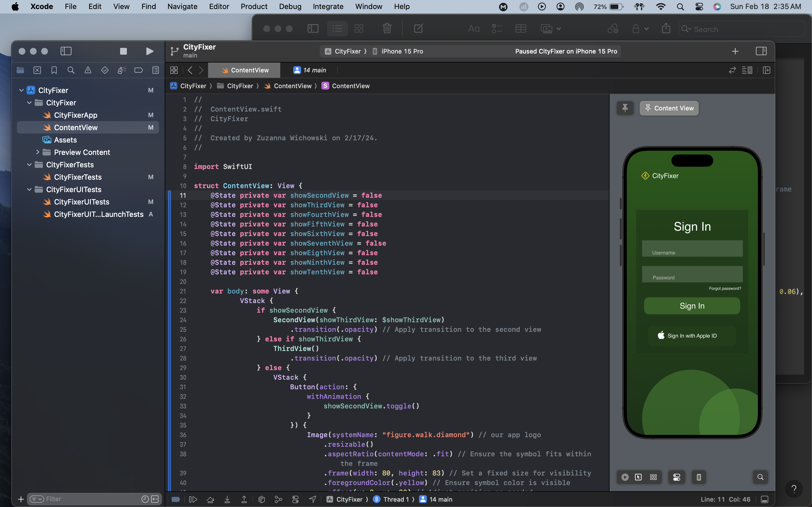Collapse the CityFixerUITests group
This screenshot has height=507, width=812.
[29, 190]
